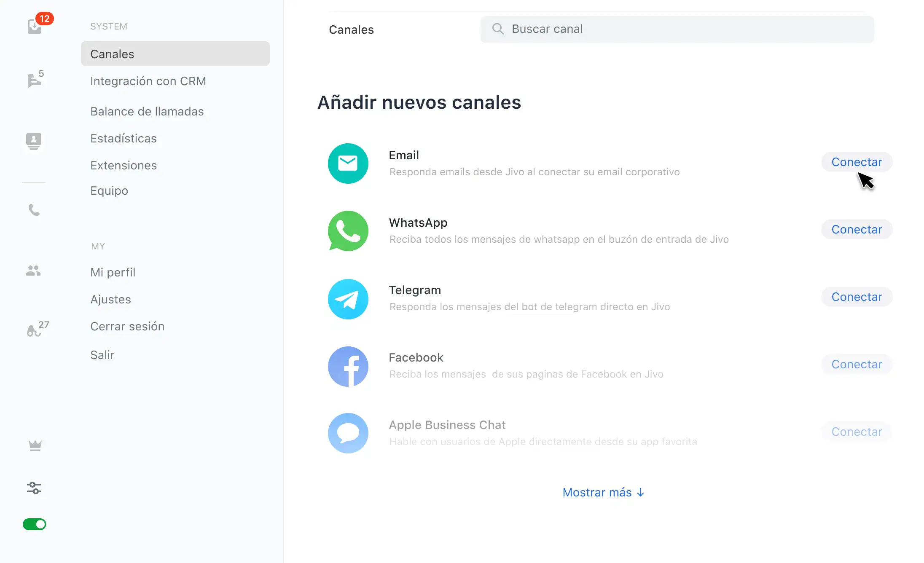Open Balance de llamadas section
Image resolution: width=924 pixels, height=563 pixels.
pos(147,111)
